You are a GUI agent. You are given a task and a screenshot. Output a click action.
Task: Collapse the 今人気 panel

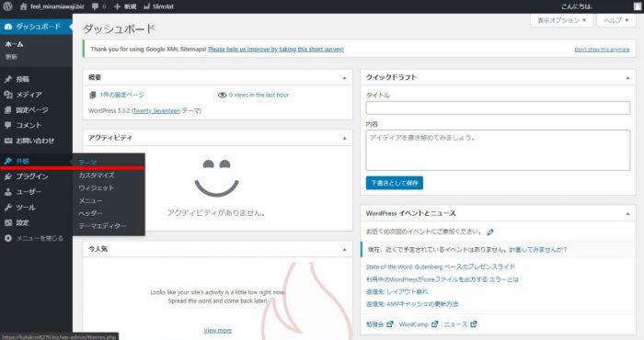click(345, 249)
